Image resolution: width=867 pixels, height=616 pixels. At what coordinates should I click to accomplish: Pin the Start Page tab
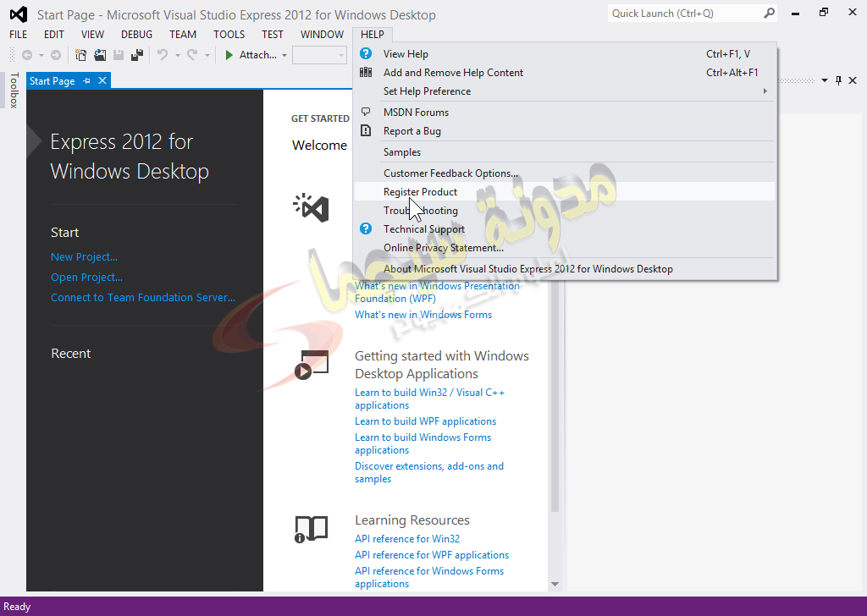tap(87, 80)
